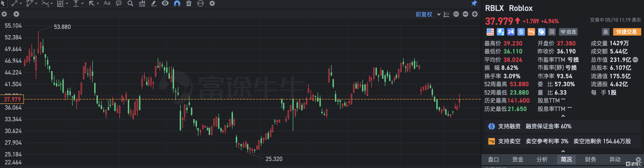The image size is (644, 168).
Task: Click the 历史最高 141.600 value
Action: (x=519, y=101)
